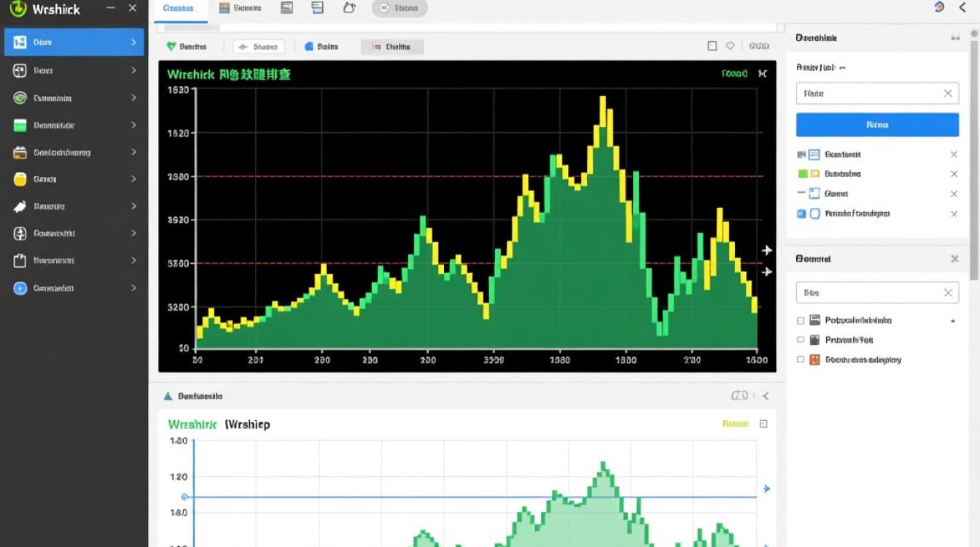Click the green Wireshark shark-fin logo icon
Image resolution: width=980 pixels, height=547 pixels.
[17, 9]
